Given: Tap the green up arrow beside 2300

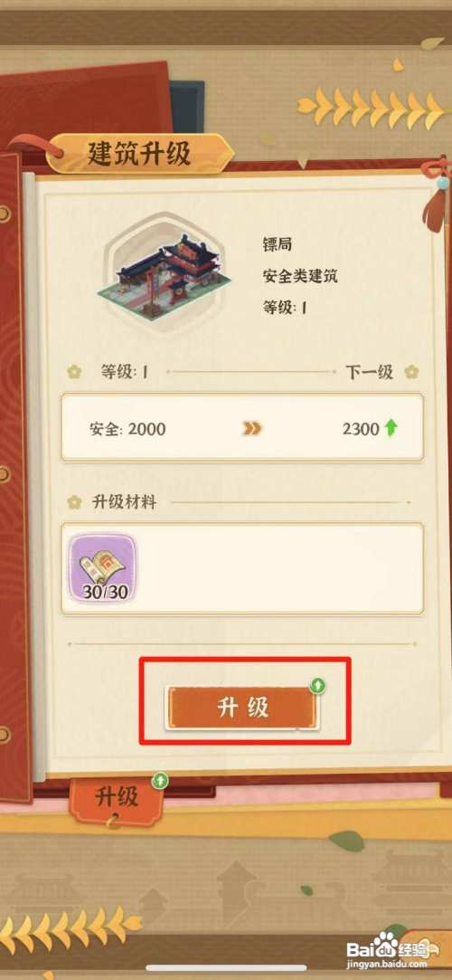Looking at the screenshot, I should [391, 428].
